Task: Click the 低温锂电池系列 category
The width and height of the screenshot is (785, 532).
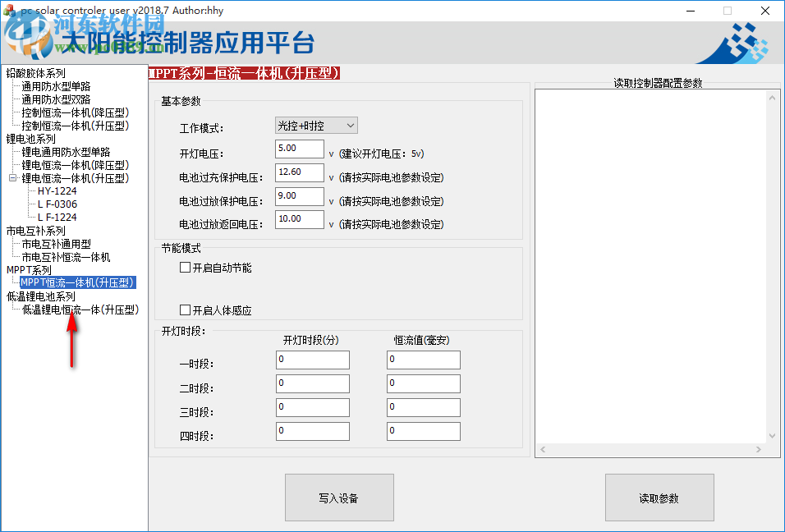Action: click(40, 296)
